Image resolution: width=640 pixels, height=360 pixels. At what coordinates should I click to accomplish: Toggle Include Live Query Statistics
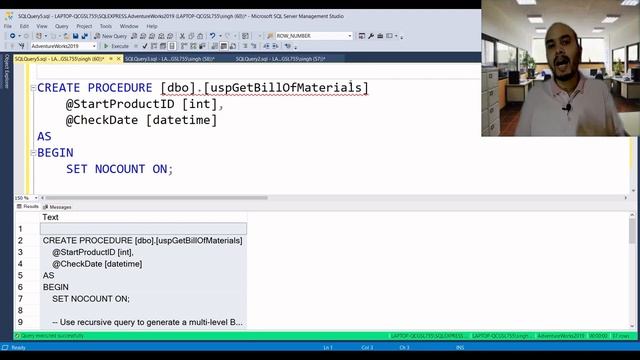coord(193,46)
